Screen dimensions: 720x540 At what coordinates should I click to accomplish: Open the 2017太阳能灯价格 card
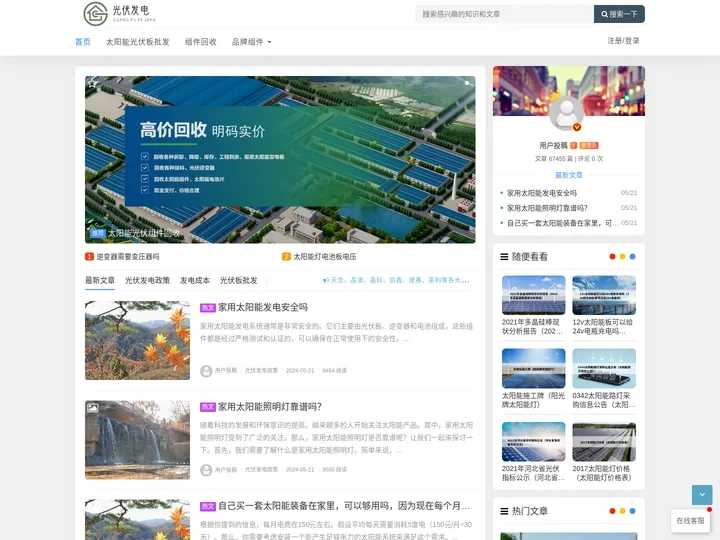coord(604,452)
